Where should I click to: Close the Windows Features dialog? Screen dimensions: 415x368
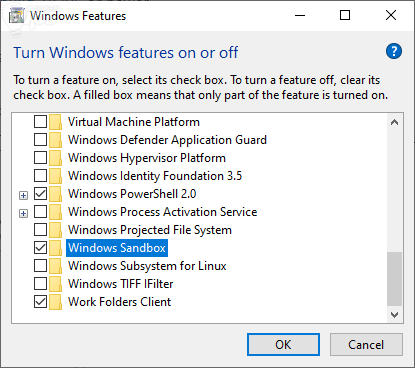pos(391,15)
